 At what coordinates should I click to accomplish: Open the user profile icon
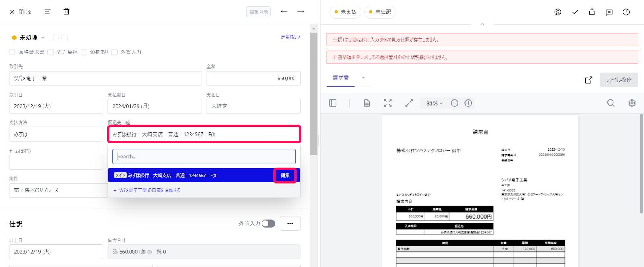558,12
